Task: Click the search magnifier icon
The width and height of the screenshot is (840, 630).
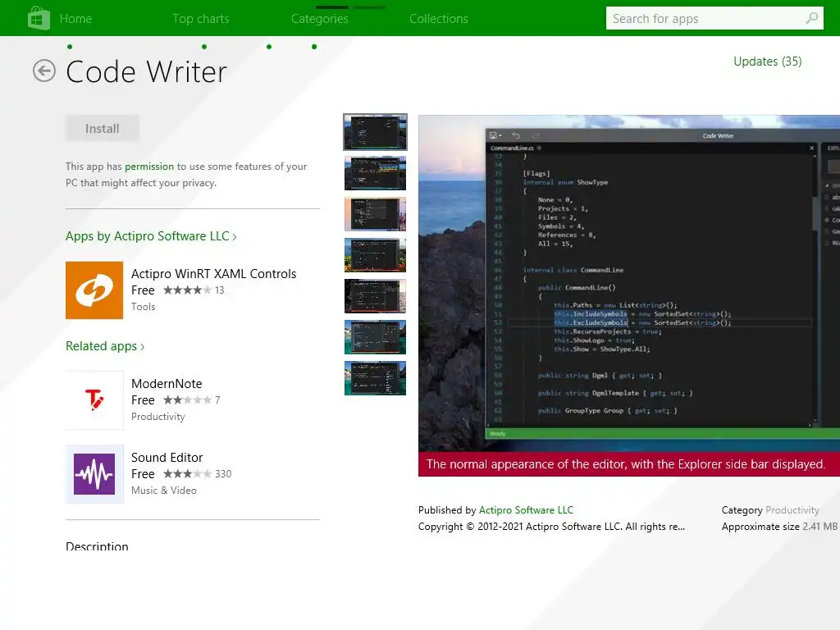Action: pos(811,18)
